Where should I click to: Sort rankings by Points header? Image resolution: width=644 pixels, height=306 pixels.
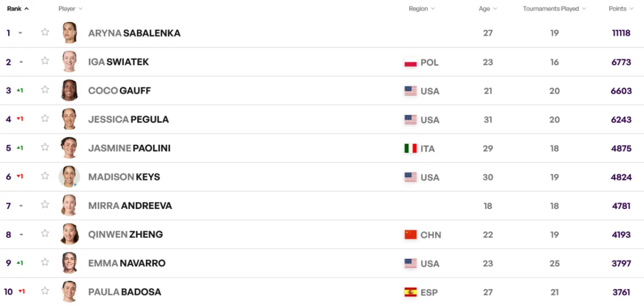621,9
